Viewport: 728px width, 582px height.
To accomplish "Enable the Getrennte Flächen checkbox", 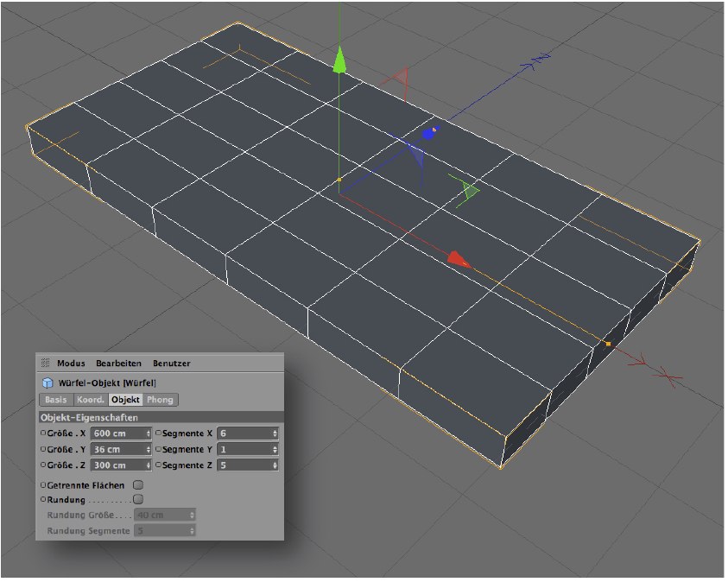I will point(138,485).
